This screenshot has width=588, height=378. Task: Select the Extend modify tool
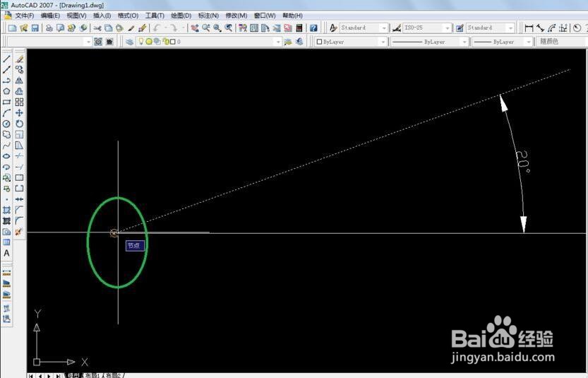pyautogui.click(x=20, y=167)
